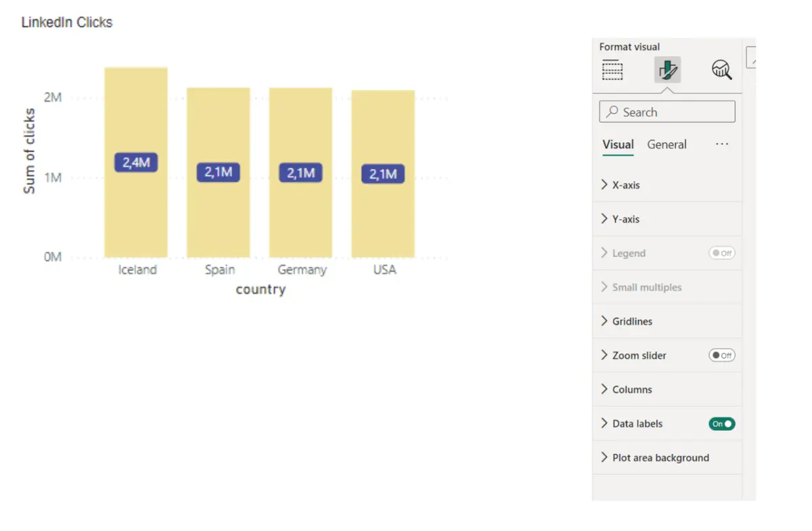Toggle the Legend switch
The width and height of the screenshot is (812, 531).
[x=721, y=253]
